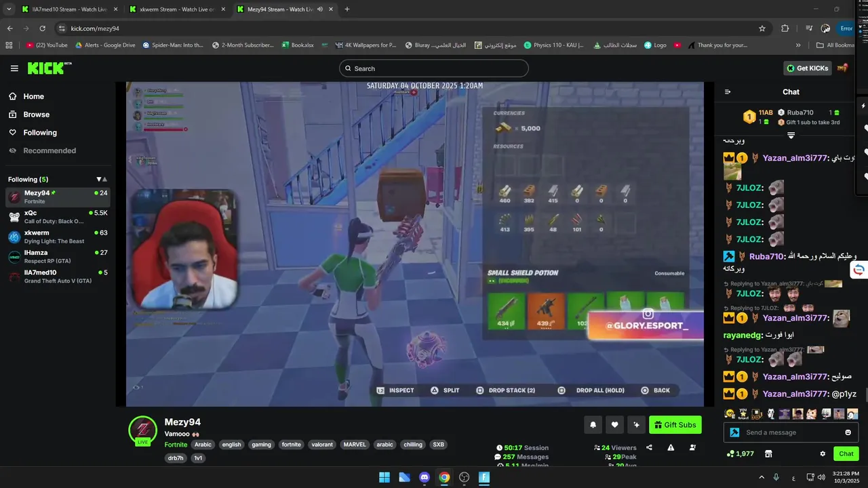Expand the gift leaderboard handle
Image resolution: width=868 pixels, height=488 pixels.
coord(791,135)
